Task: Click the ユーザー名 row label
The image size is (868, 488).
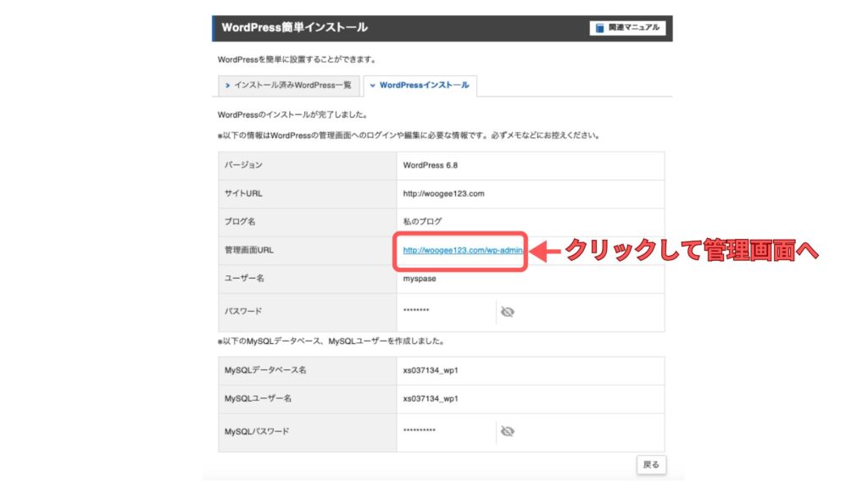Action: click(244, 278)
